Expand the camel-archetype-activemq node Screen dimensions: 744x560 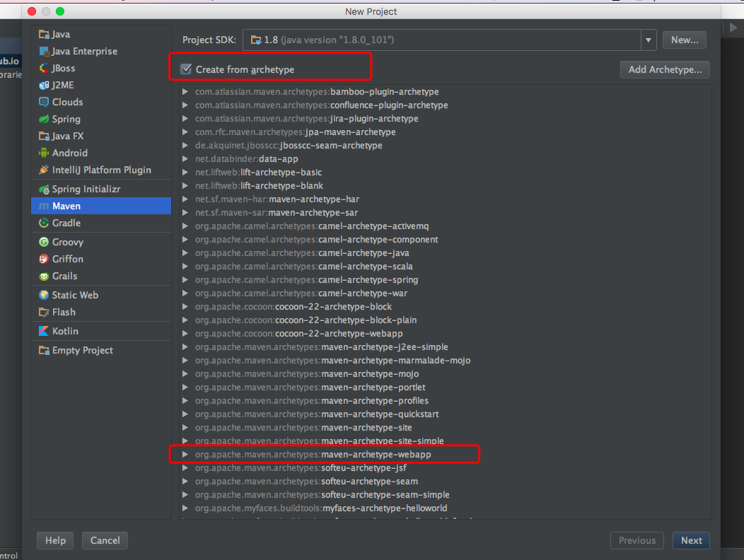pyautogui.click(x=185, y=226)
